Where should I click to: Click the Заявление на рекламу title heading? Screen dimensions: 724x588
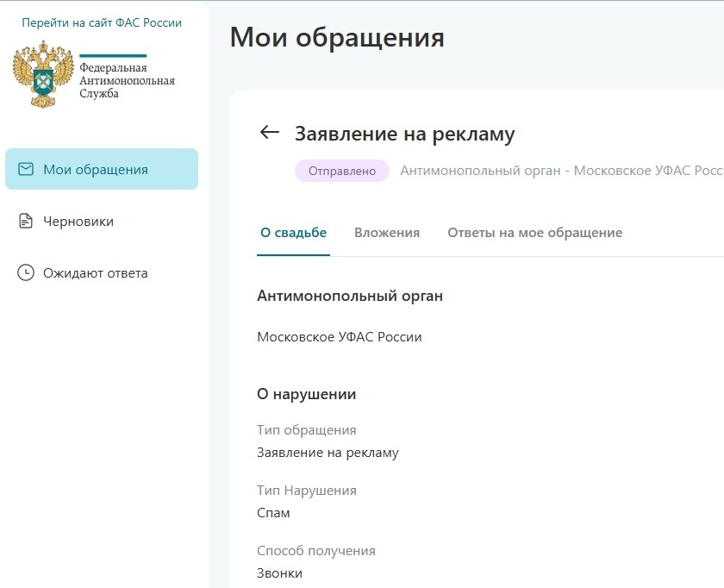pos(404,134)
